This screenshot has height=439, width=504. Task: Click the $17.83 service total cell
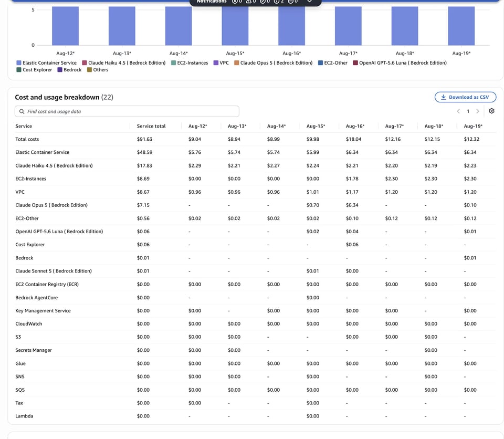[x=145, y=165]
